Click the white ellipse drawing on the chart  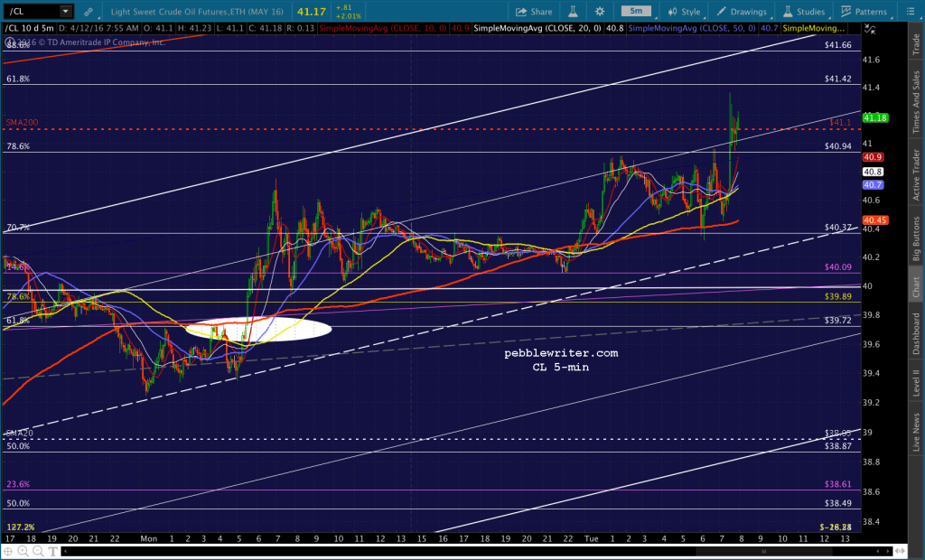259,330
